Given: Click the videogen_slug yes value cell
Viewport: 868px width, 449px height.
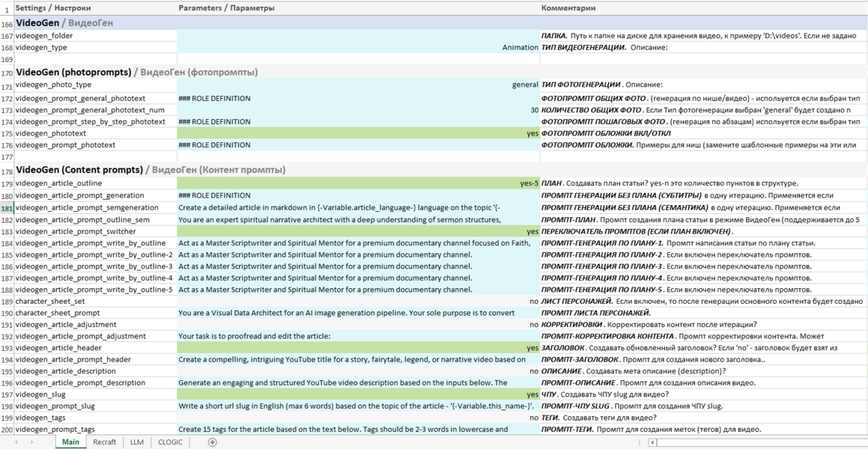Looking at the screenshot, I should pos(358,394).
